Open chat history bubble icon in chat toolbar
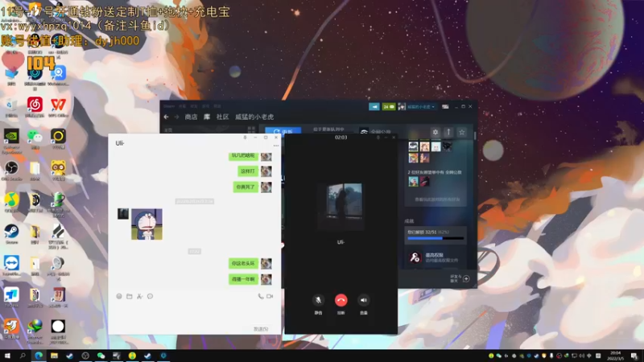The width and height of the screenshot is (644, 362). click(151, 296)
